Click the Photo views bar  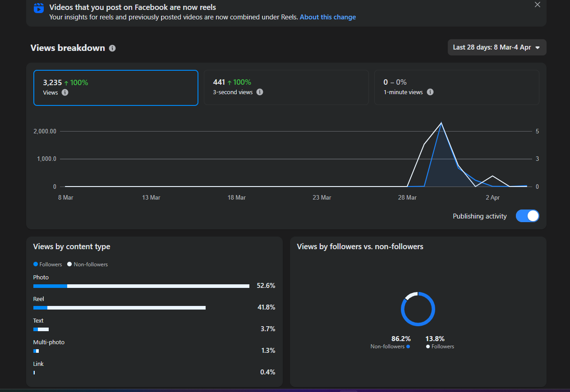tap(141, 286)
